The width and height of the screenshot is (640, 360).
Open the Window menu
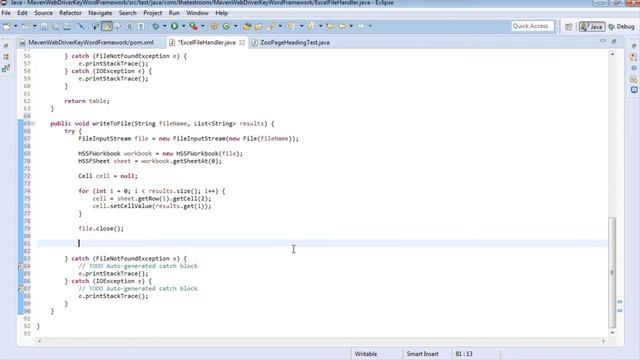[x=197, y=13]
